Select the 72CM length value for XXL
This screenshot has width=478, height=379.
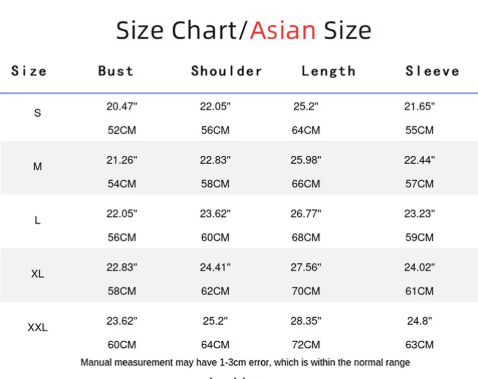(306, 345)
